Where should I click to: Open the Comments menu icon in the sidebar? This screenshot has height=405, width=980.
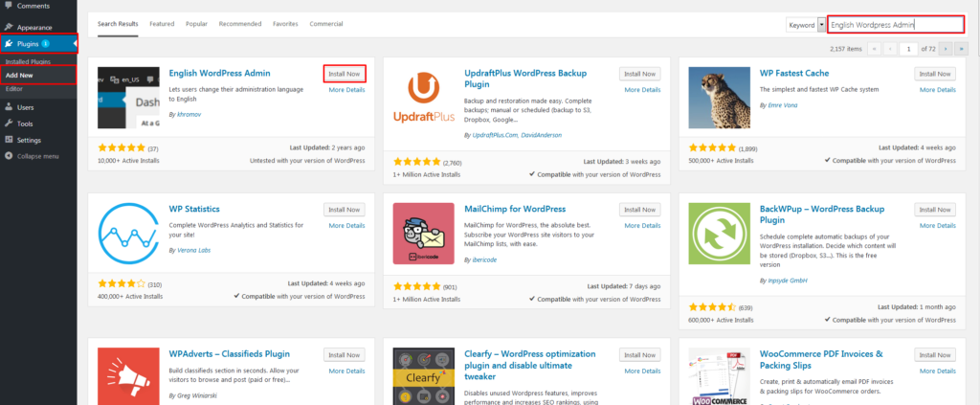(x=8, y=6)
